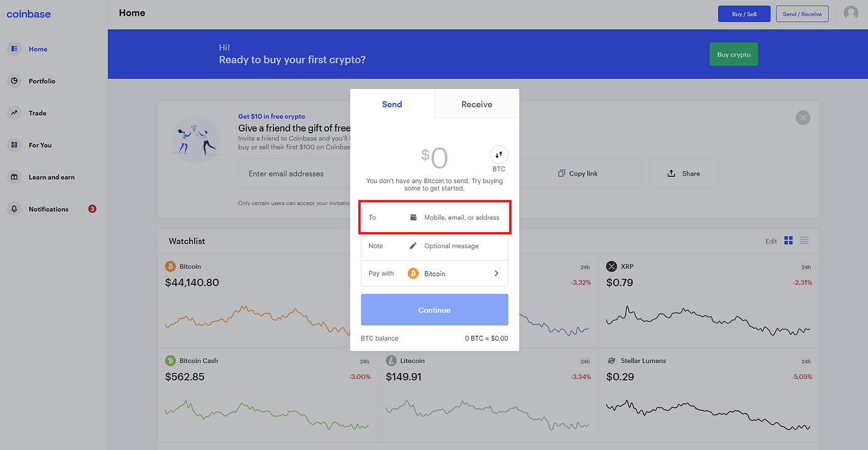The height and width of the screenshot is (450, 868).
Task: Click the Continue button
Action: tap(435, 310)
